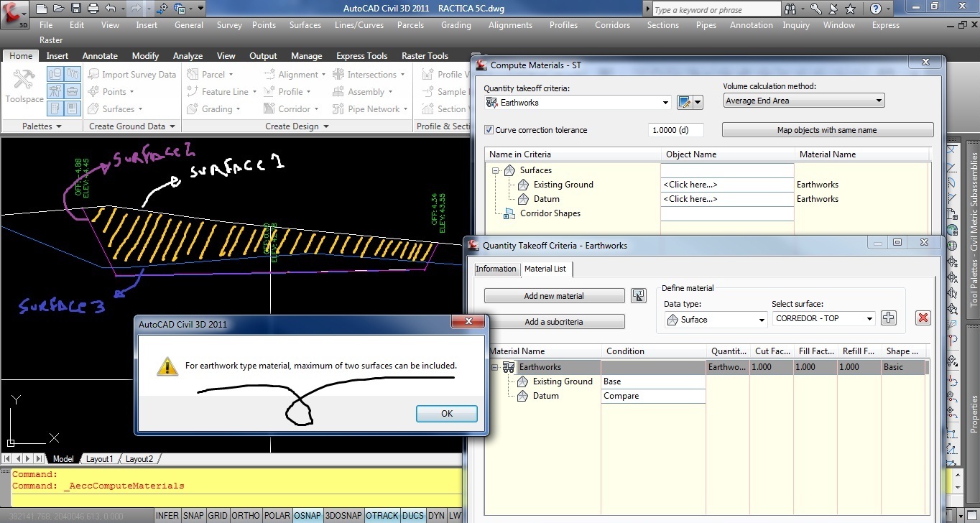Close the warning message dialog
Viewport: 980px width, 523px height.
coord(468,321)
